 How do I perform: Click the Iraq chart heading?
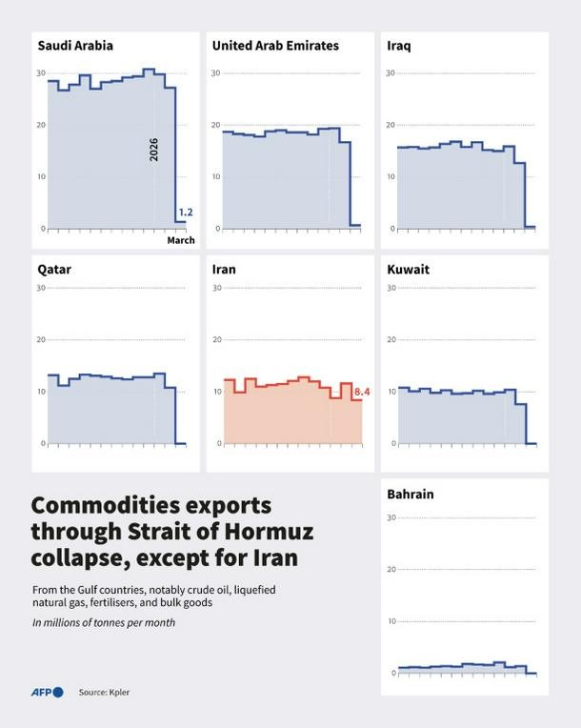(x=399, y=46)
